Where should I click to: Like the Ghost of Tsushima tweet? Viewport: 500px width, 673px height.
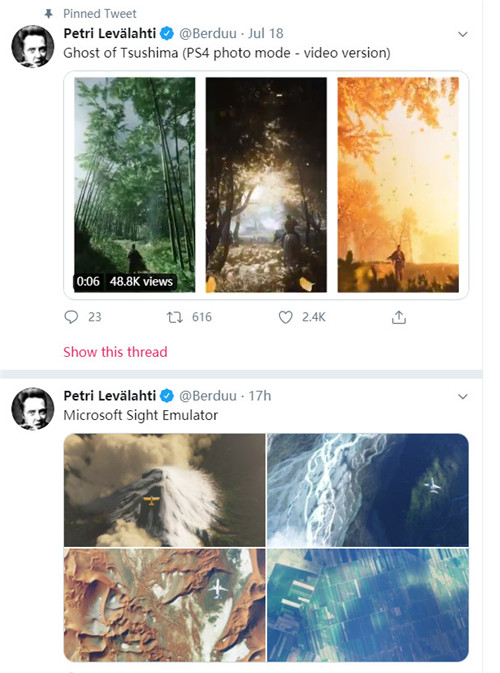(285, 317)
